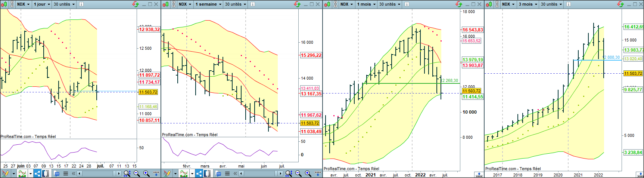
Task: Open '1 jour' timeframe dropdown
Action: pyautogui.click(x=41, y=4)
